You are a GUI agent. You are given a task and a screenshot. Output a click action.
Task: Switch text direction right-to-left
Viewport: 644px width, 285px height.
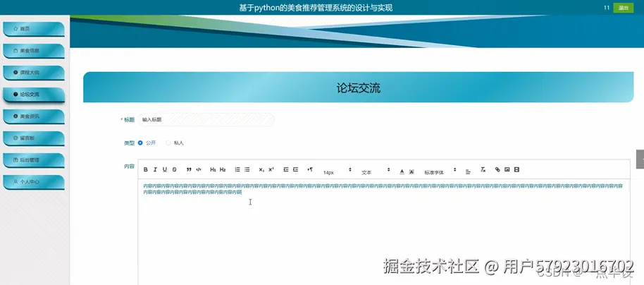click(310, 169)
